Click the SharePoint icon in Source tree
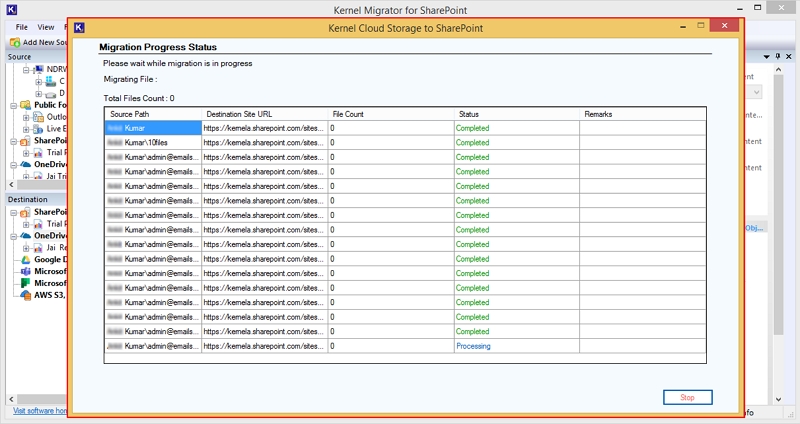The width and height of the screenshot is (800, 424). tap(26, 141)
